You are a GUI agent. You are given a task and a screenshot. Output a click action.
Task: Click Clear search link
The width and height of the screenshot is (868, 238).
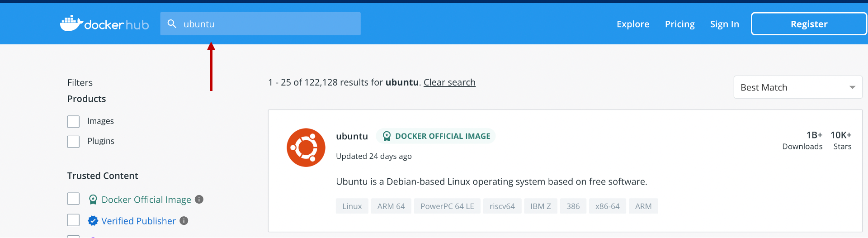pos(449,82)
